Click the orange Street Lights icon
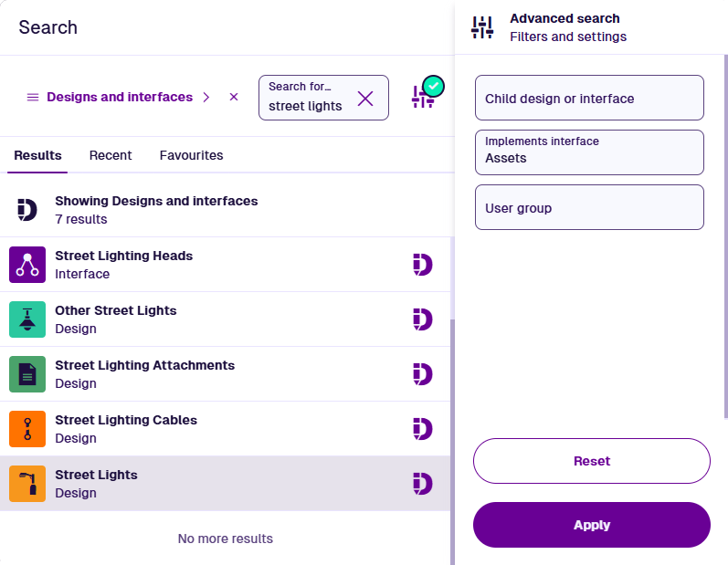This screenshot has height=565, width=728. 27,484
